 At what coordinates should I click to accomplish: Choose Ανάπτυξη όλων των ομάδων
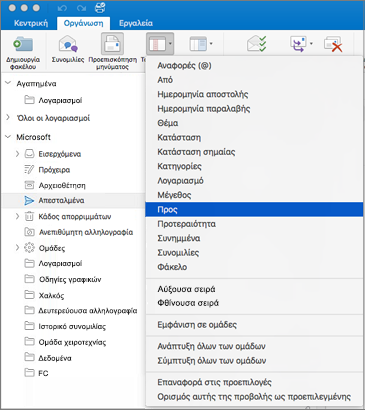point(254,346)
